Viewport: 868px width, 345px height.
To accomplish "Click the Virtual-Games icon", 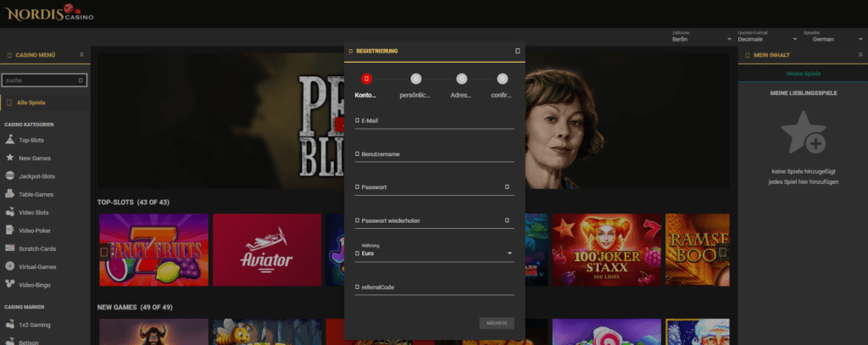I will [x=9, y=266].
